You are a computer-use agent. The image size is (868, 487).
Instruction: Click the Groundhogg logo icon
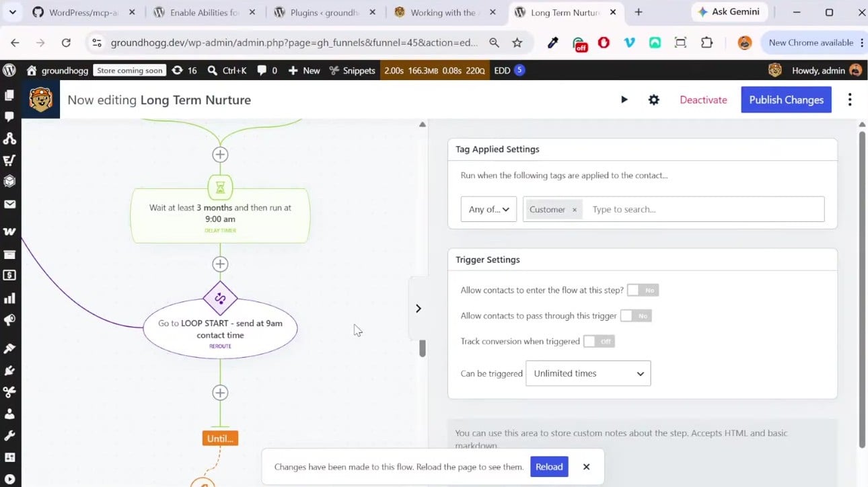coord(41,100)
